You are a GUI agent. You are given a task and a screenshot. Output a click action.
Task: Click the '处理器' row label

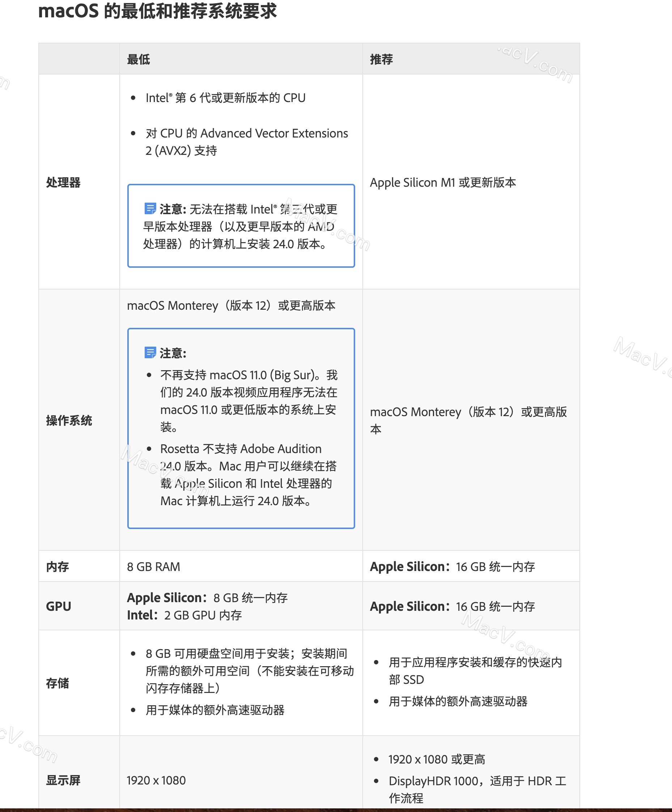click(x=63, y=182)
